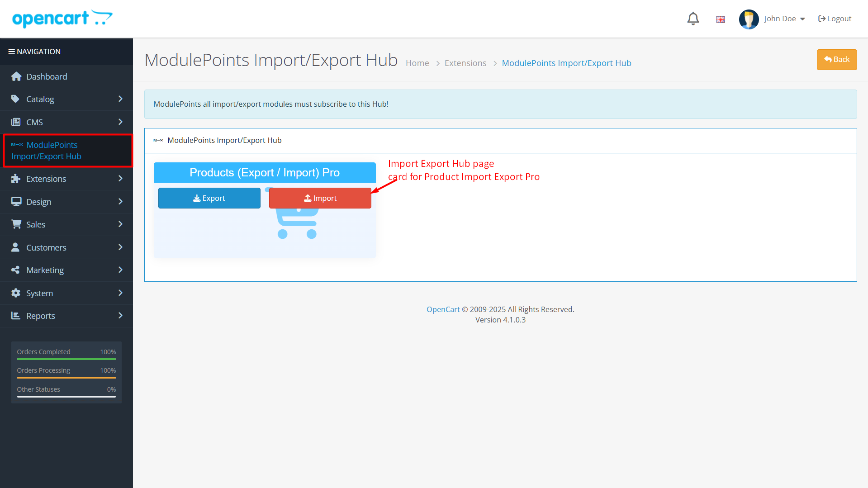Viewport: 868px width, 488px height.
Task: Click the Sales cart icon
Action: coord(16,224)
